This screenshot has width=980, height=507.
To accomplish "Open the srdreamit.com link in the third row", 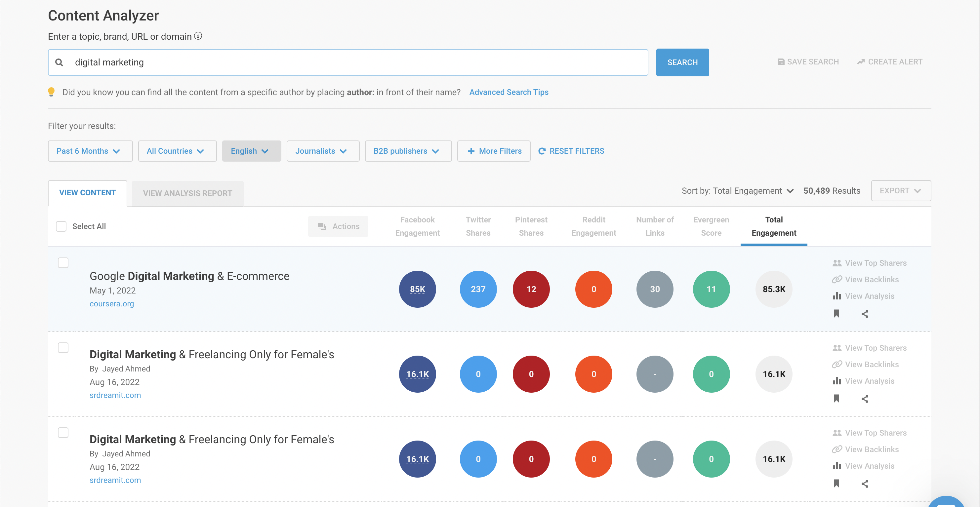I will click(115, 480).
